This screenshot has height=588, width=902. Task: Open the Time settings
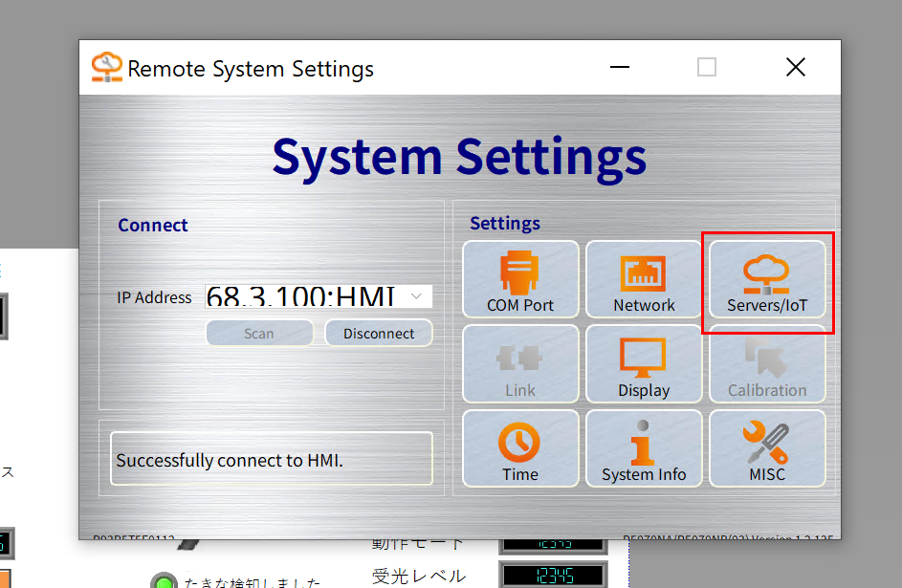tap(520, 448)
